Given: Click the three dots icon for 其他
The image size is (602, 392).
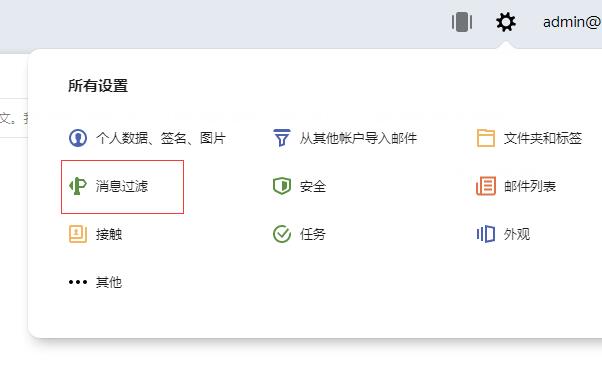Looking at the screenshot, I should (x=78, y=282).
